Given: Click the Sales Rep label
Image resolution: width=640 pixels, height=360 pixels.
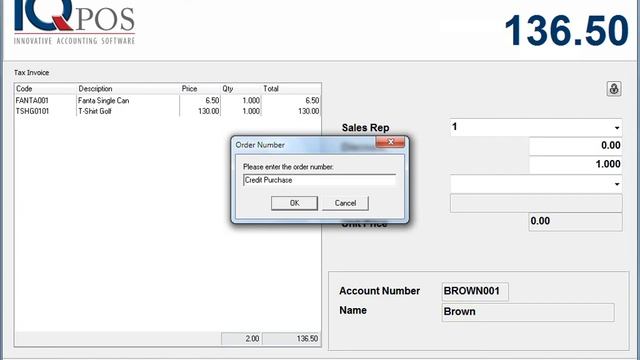Looking at the screenshot, I should pyautogui.click(x=365, y=128).
